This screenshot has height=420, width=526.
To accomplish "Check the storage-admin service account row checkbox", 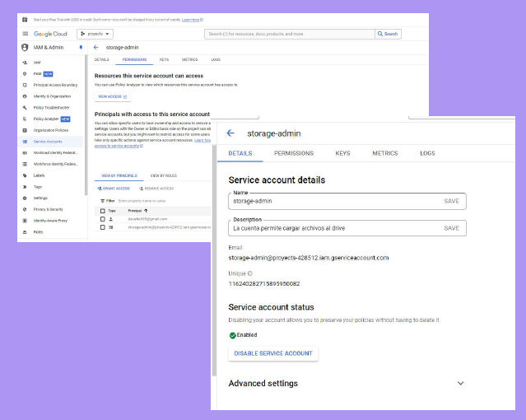I will point(103,227).
